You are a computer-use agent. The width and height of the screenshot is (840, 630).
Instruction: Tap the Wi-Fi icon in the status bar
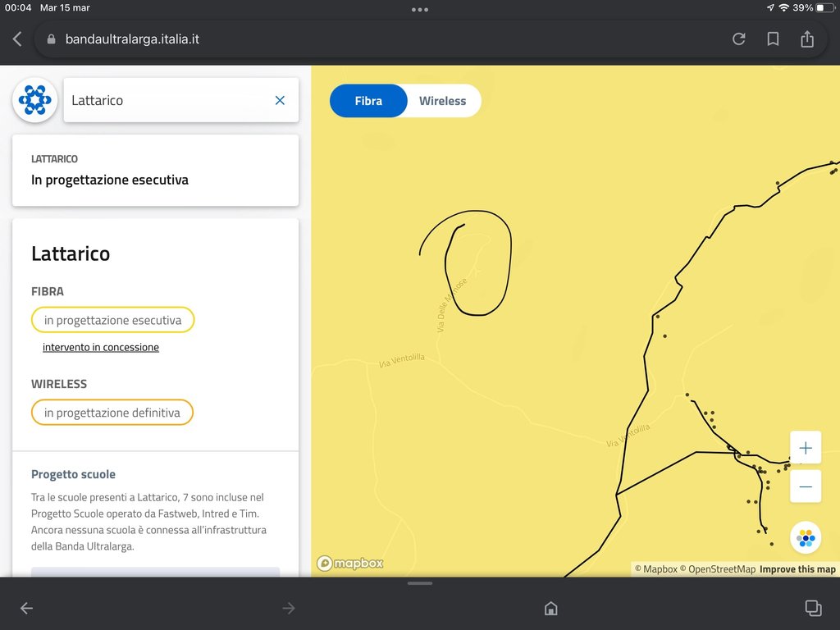tap(783, 7)
